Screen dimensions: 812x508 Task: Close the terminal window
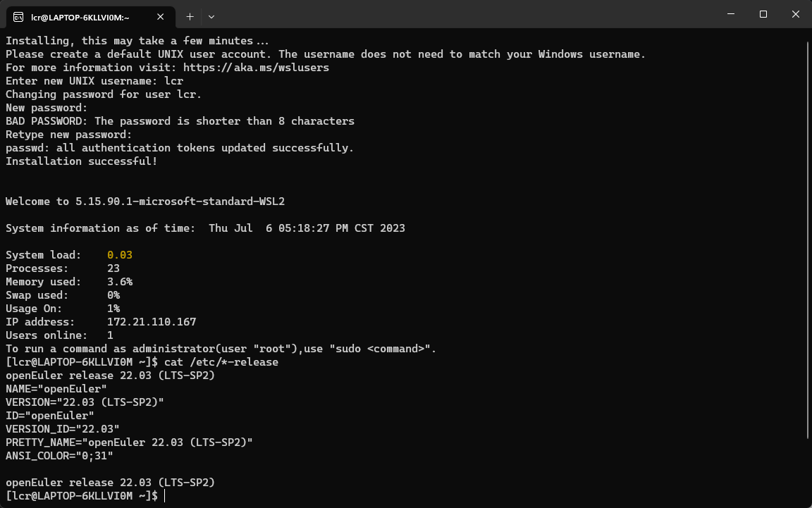[795, 14]
